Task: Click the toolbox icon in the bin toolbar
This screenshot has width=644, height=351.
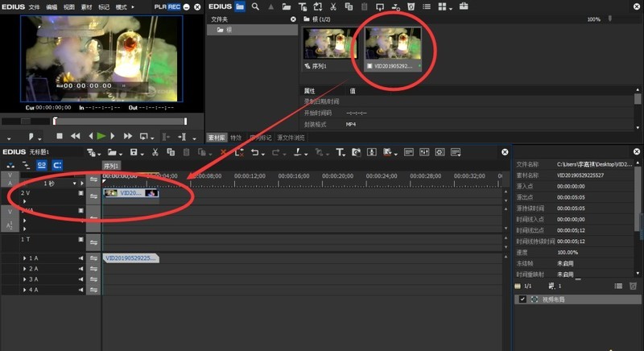Action: click(464, 6)
